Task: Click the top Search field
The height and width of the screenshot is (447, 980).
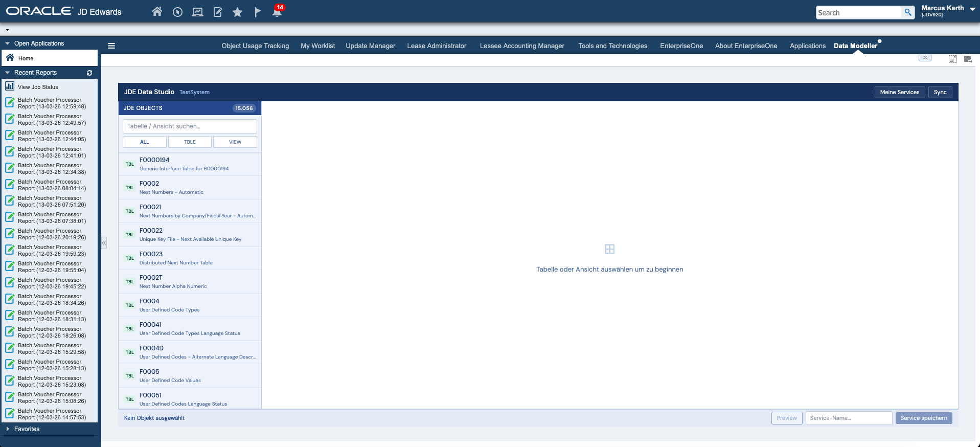Action: tap(859, 13)
